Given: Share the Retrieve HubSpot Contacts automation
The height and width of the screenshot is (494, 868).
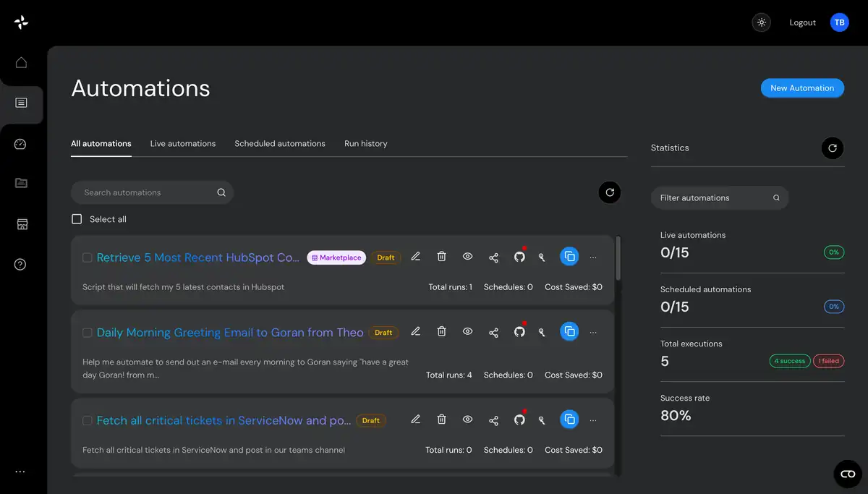Looking at the screenshot, I should (x=493, y=257).
